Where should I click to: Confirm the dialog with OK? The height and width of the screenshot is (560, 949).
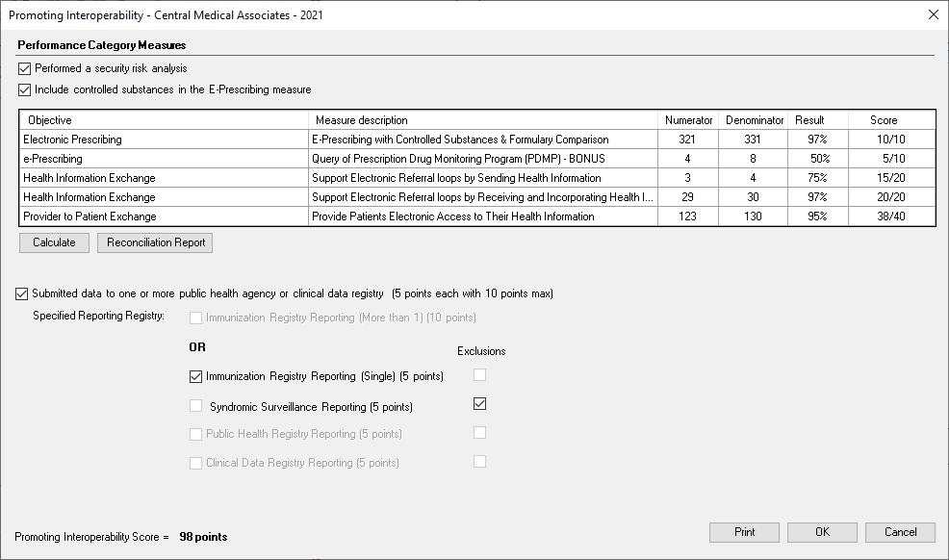coord(823,532)
